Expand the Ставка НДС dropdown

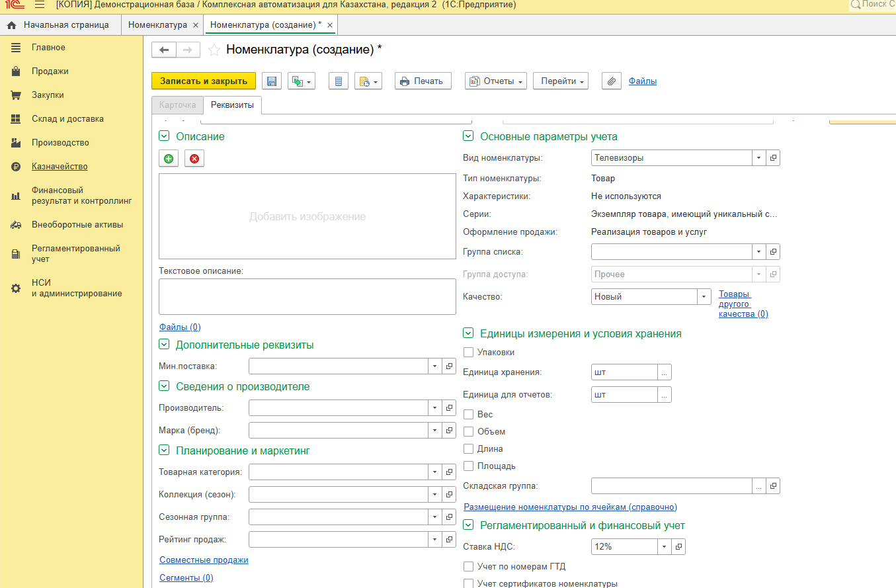[x=664, y=547]
